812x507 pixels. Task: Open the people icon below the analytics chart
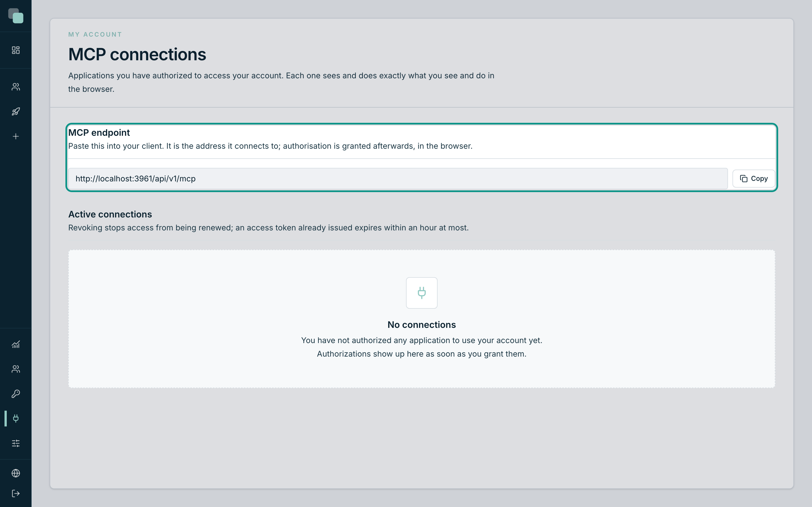16,369
